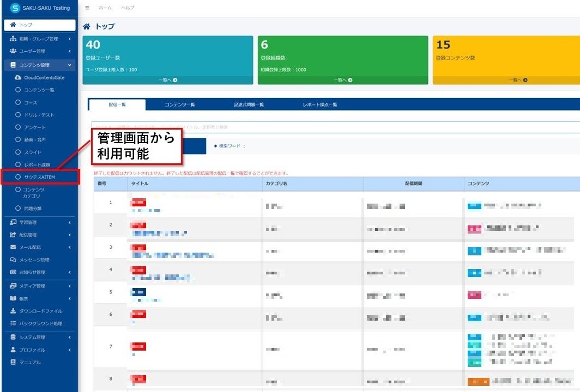Click the SAKU-SAKU Testing logo icon

(15, 8)
